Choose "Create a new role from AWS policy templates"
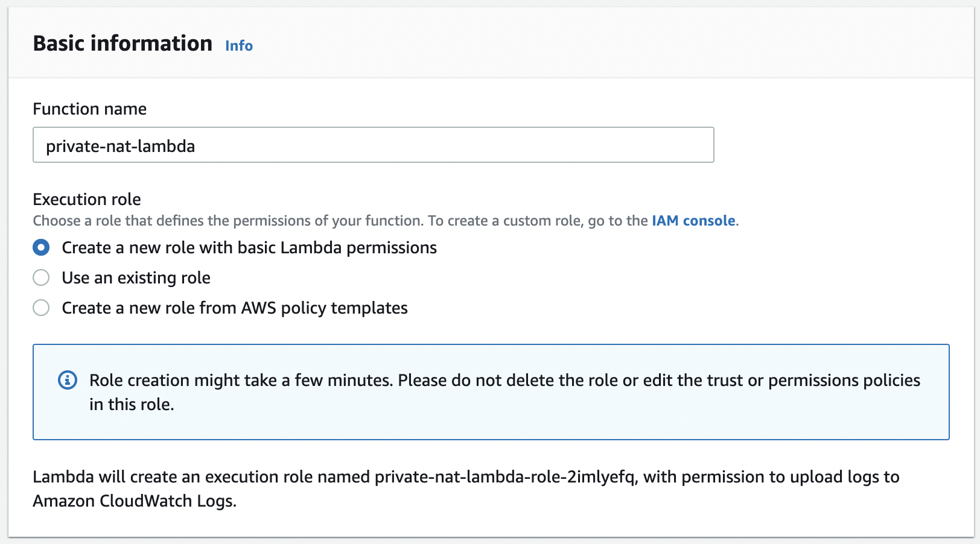 (41, 308)
